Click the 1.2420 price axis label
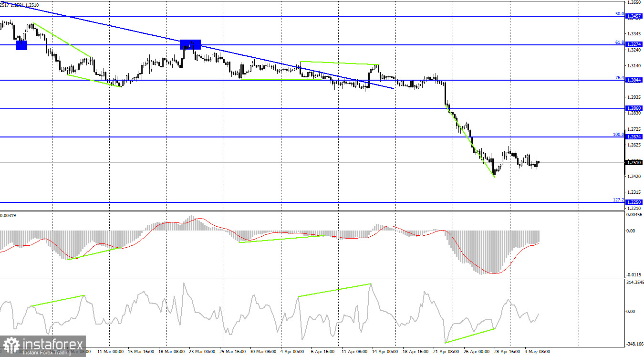 (x=634, y=177)
